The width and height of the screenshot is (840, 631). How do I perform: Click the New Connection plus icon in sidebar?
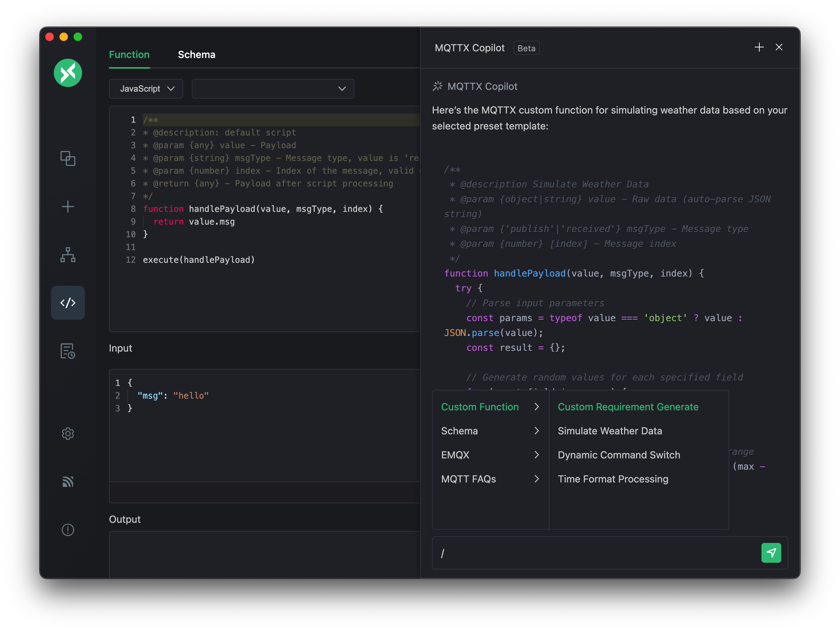(x=68, y=207)
